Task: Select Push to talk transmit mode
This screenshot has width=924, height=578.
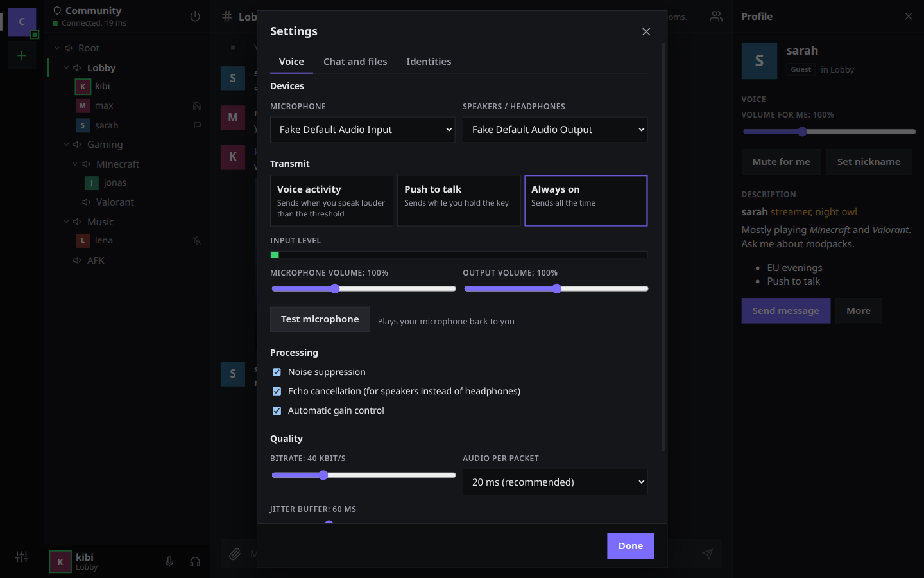Action: coord(459,200)
